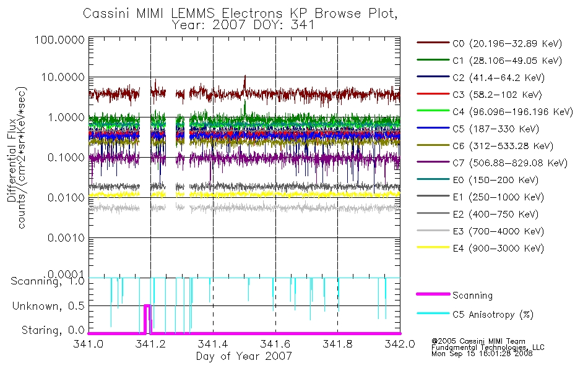Select legend label E2 (400-750 KeV)
The image size is (588, 371).
click(x=495, y=215)
